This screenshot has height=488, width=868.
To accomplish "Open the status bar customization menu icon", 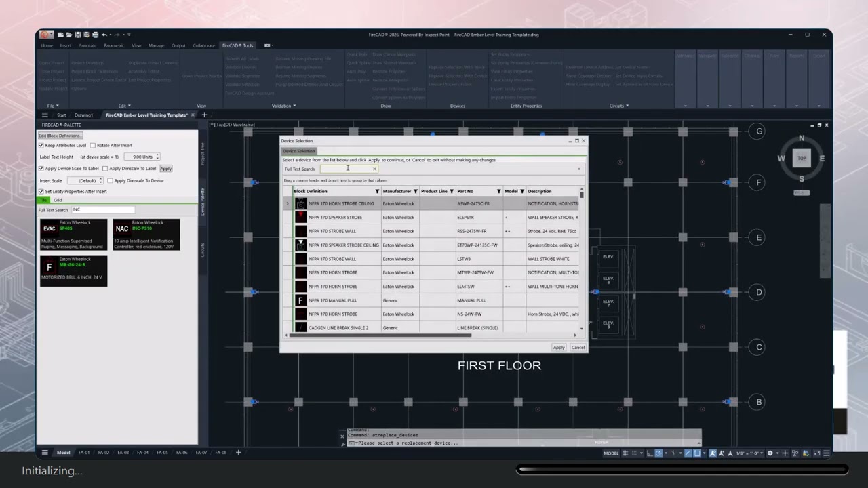I will click(x=826, y=453).
